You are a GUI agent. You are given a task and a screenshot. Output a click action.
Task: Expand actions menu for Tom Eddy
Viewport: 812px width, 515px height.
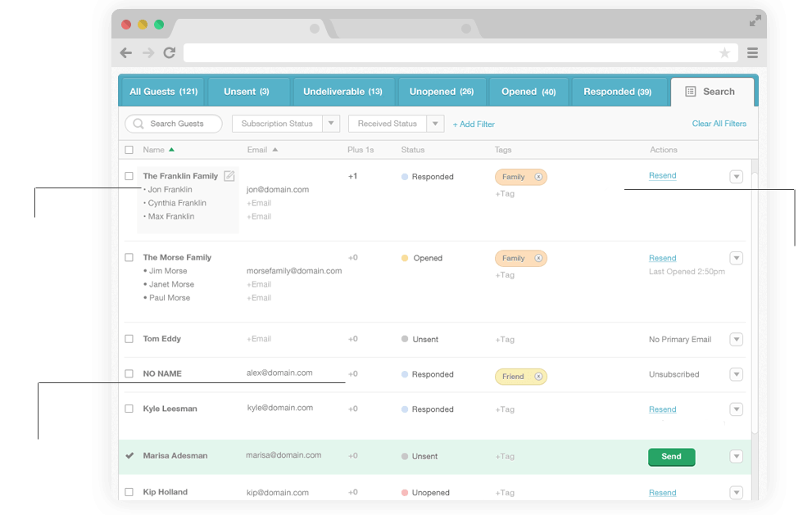tap(737, 339)
